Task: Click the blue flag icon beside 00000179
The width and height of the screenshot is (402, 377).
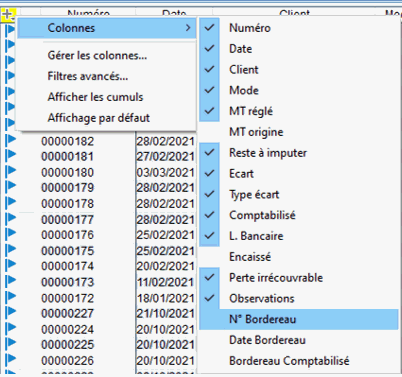Action: point(11,186)
